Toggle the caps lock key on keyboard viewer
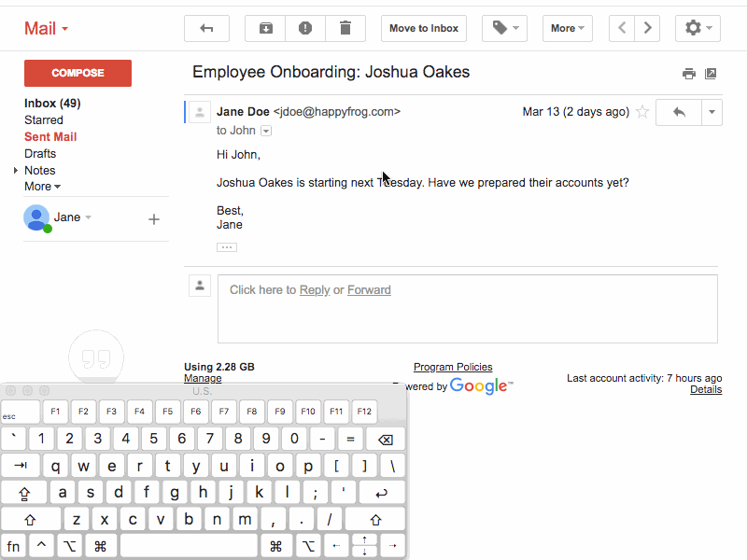Viewport: 747px width, 560px height. (x=24, y=493)
